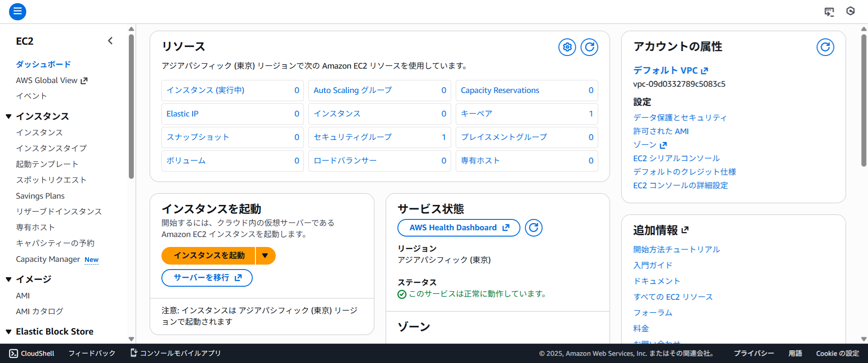868x363 pixels.
Task: Click the top-right hexagon settings icon
Action: tap(850, 11)
